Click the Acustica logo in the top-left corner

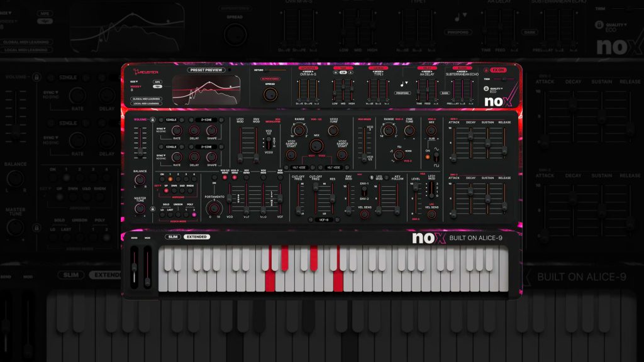pos(146,72)
